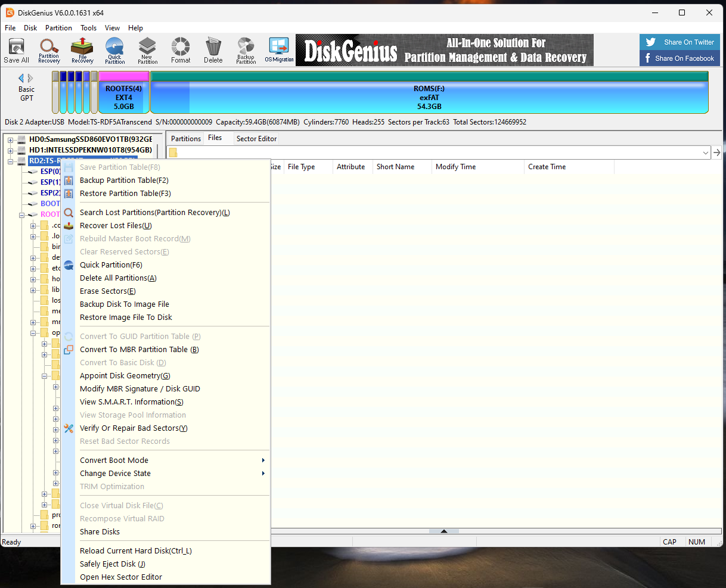This screenshot has height=588, width=726.
Task: Click the Backup Partition Table menu icon
Action: [69, 181]
